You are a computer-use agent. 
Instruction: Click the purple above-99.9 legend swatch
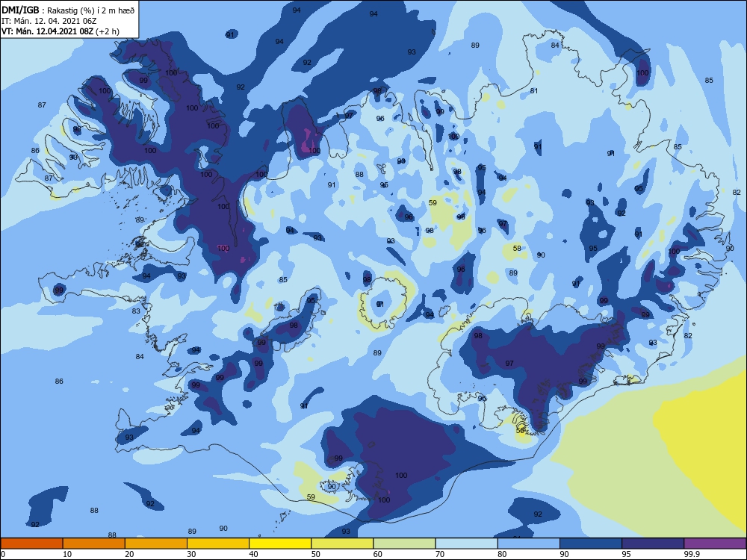715,544
